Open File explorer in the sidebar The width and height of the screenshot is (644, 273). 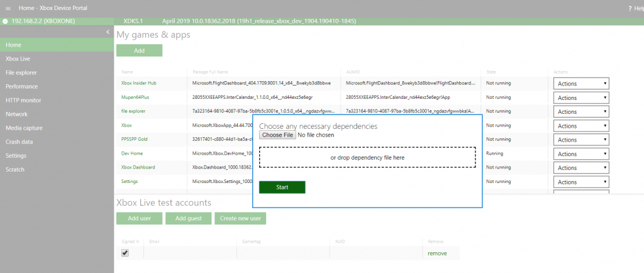tap(57, 73)
